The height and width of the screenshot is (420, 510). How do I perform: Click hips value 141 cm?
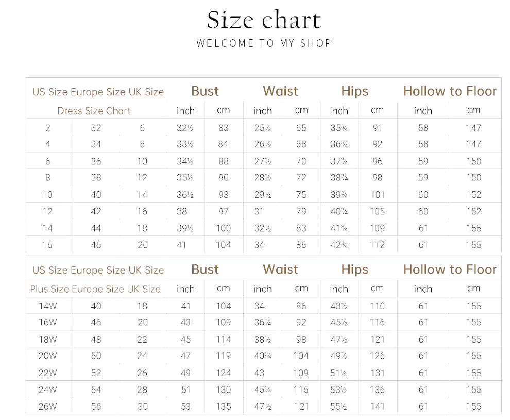377,406
